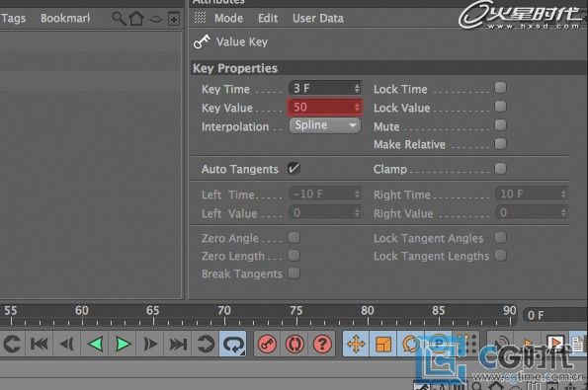Enable the Clamp checkbox

click(x=500, y=168)
